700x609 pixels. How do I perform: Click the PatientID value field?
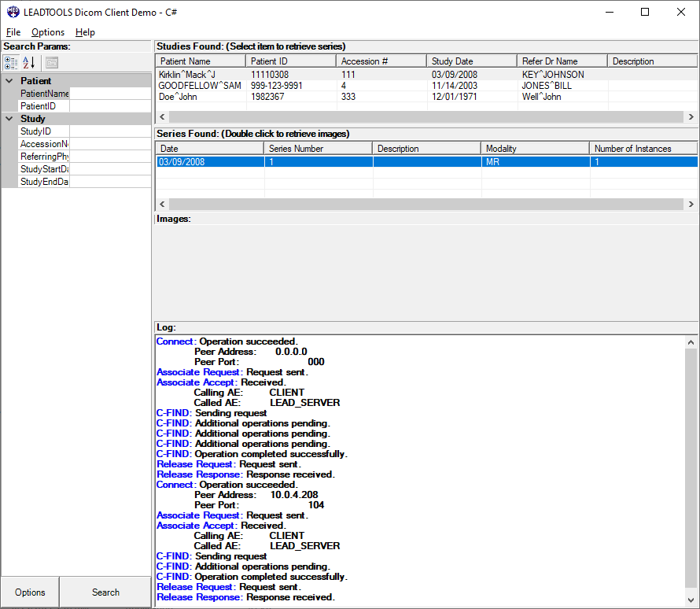(110, 106)
